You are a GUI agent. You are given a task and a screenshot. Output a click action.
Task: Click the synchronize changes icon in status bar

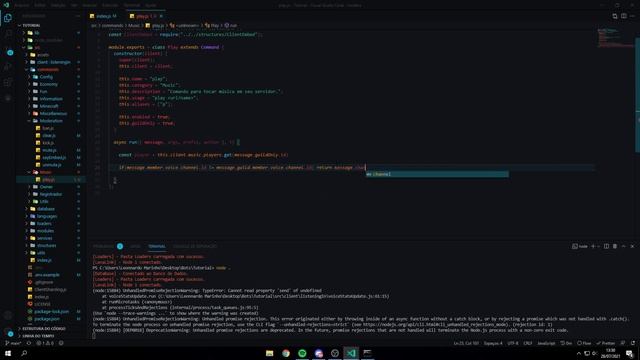coord(29,343)
